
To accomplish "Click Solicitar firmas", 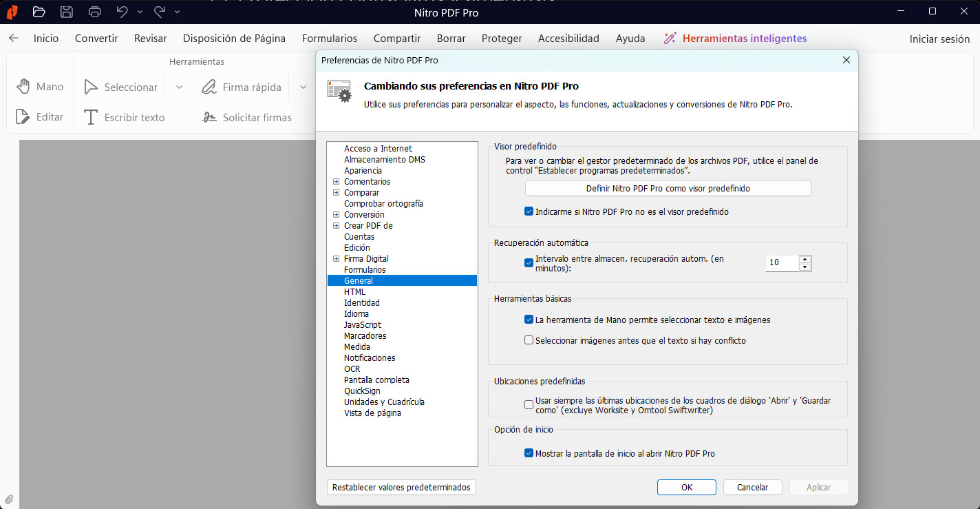I will [x=246, y=117].
